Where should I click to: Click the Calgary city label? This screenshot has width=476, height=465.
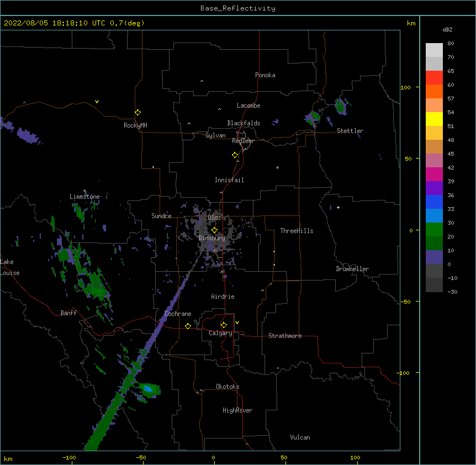[220, 333]
